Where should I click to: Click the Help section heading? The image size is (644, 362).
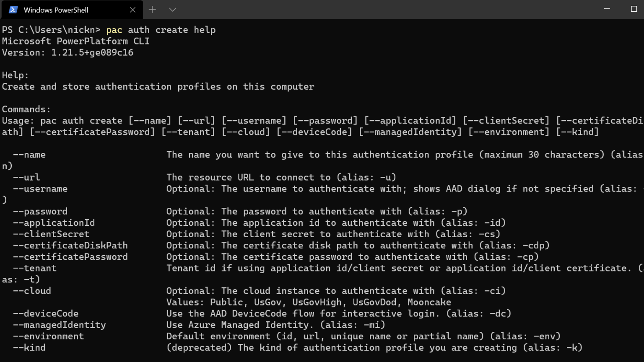(x=15, y=75)
